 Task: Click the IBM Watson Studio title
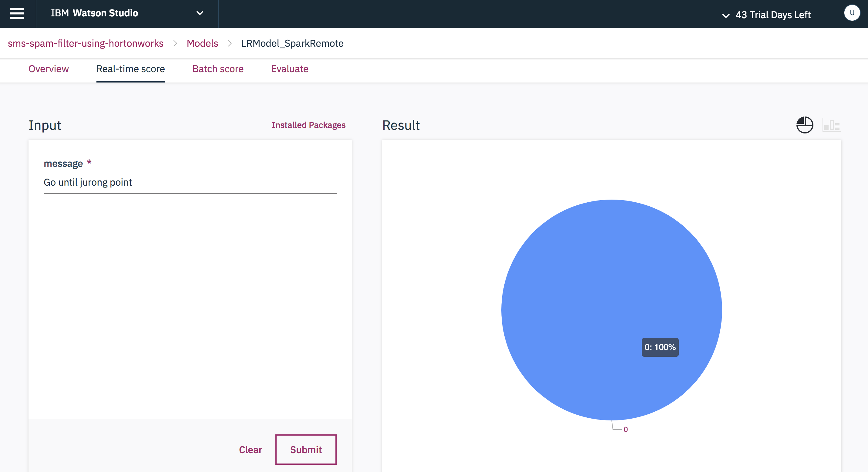(94, 13)
